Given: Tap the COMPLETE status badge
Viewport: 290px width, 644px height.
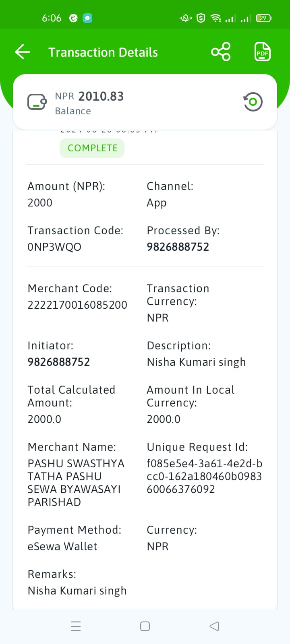Looking at the screenshot, I should 92,148.
